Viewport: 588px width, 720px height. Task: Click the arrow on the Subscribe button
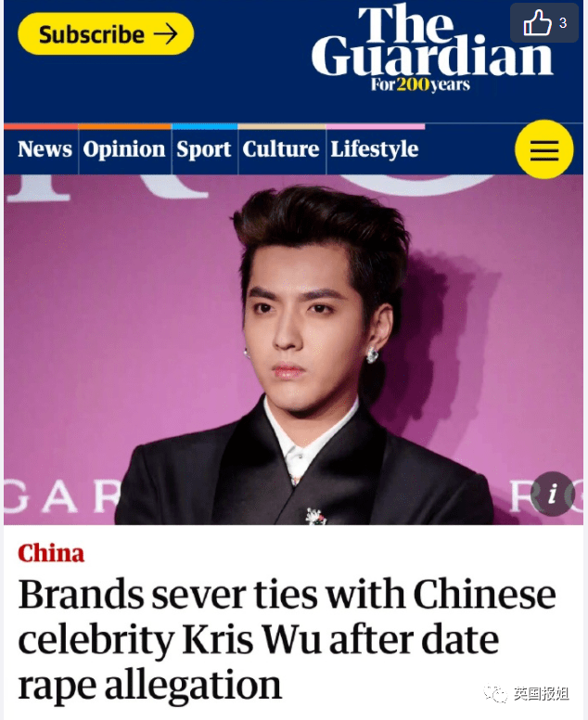click(165, 34)
